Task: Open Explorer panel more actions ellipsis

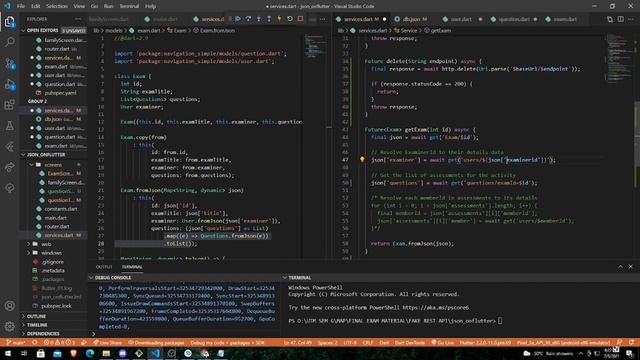Action: 78,19
